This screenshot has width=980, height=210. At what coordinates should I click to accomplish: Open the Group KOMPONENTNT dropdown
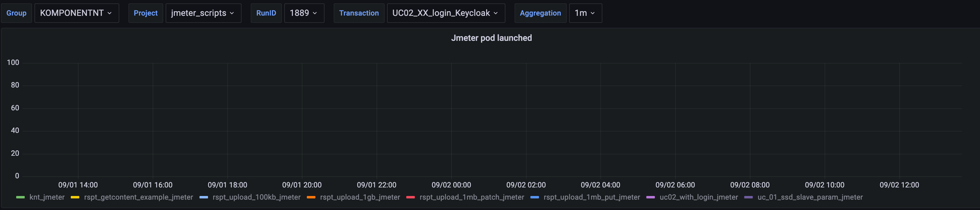[x=77, y=13]
